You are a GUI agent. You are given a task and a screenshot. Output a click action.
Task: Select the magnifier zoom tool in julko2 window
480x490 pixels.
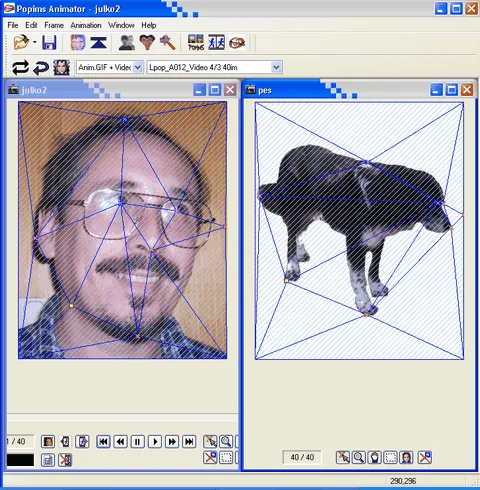[x=226, y=442]
